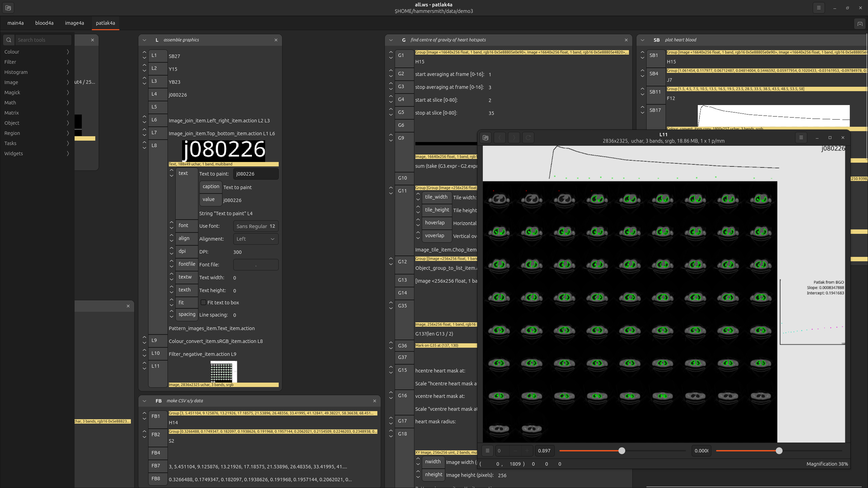Click the Sans Regular 12 font button
The height and width of the screenshot is (488, 868).
256,226
